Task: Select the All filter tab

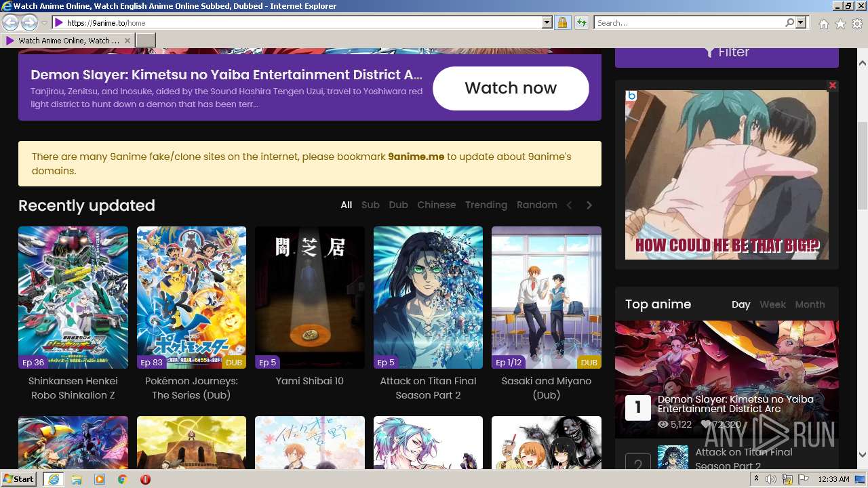Action: pyautogui.click(x=347, y=205)
